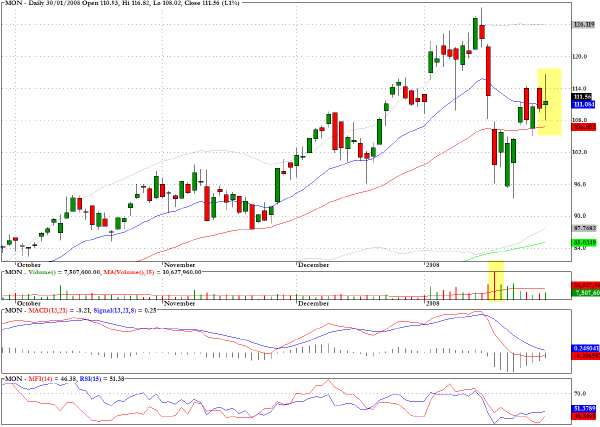
Task: Click the 102.0 price axis label
Action: [580, 152]
